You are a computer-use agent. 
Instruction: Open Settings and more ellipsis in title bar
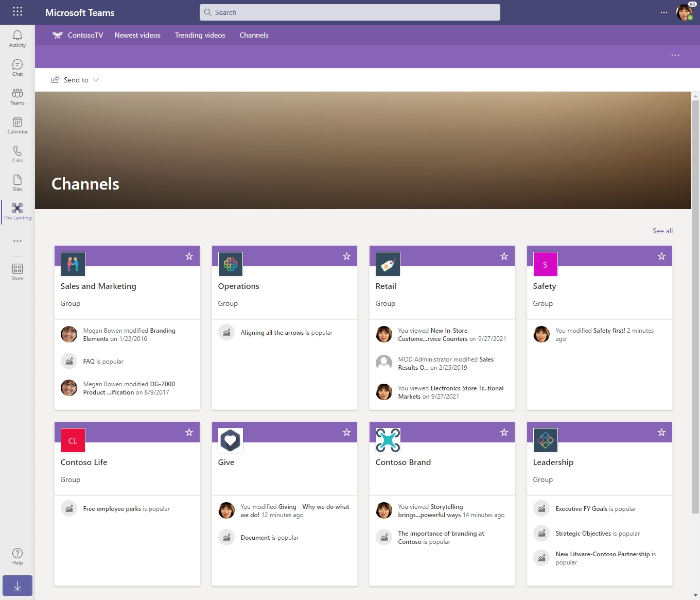click(x=664, y=12)
